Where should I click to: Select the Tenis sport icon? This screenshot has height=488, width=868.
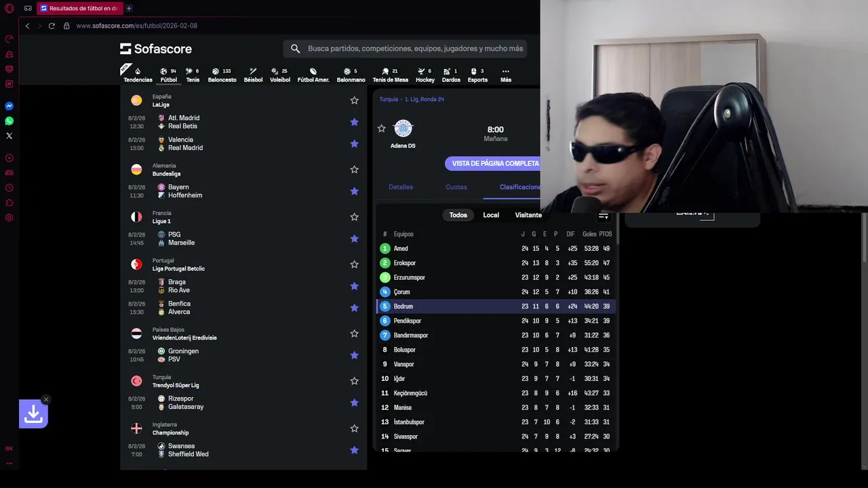[193, 75]
